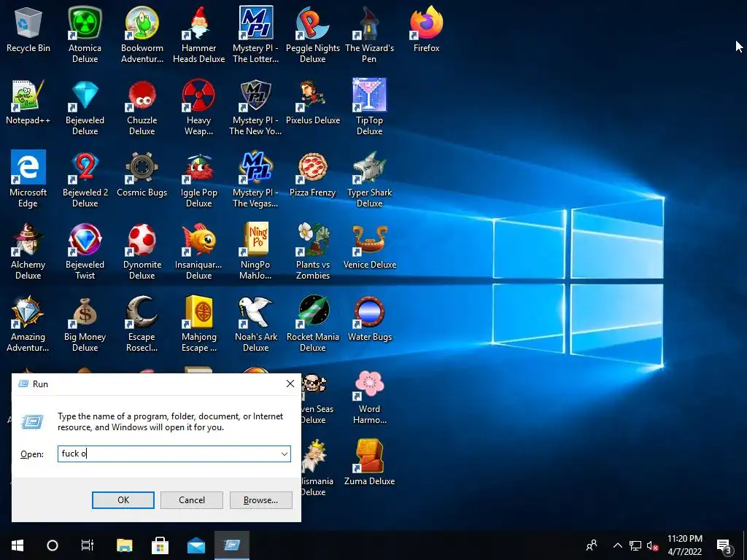Click the Firefox desktop icon
Screen dimensions: 747x560
426,28
